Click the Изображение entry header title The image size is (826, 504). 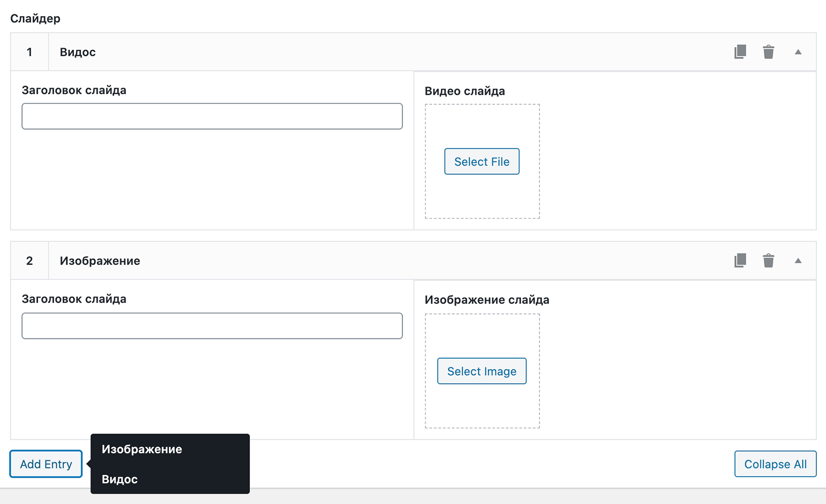[x=100, y=261]
